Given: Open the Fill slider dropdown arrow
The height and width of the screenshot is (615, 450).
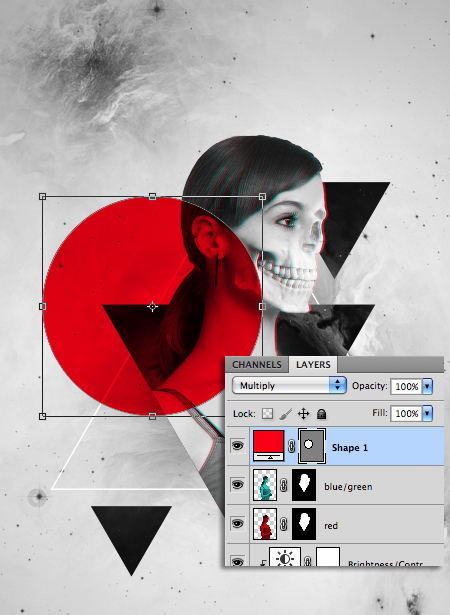Looking at the screenshot, I should tap(427, 413).
